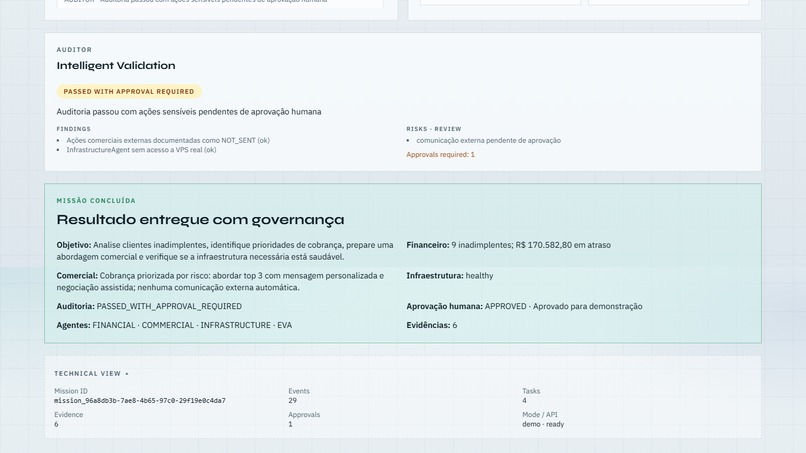The image size is (806, 453).
Task: Click risk 'comunicação externa pendente de aprovação'
Action: (488, 140)
